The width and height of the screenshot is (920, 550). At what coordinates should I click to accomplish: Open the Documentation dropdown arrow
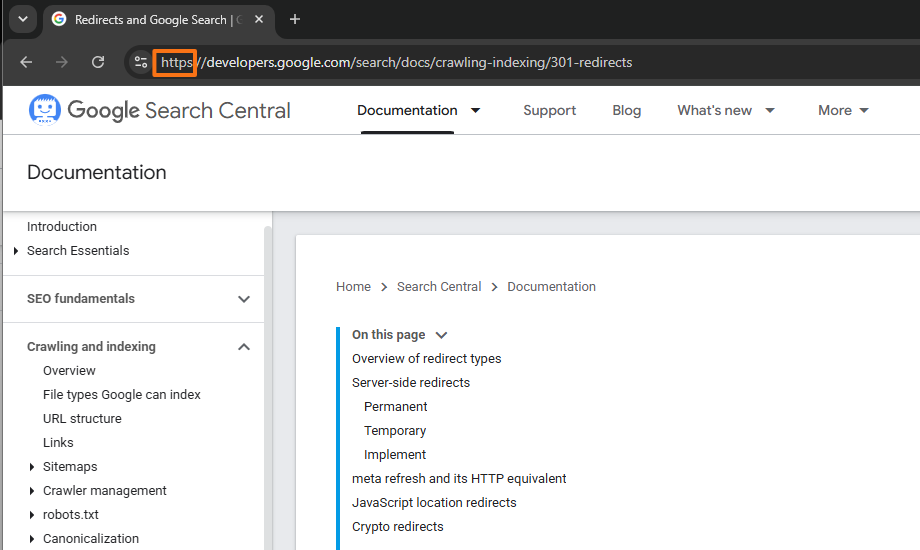pos(475,110)
